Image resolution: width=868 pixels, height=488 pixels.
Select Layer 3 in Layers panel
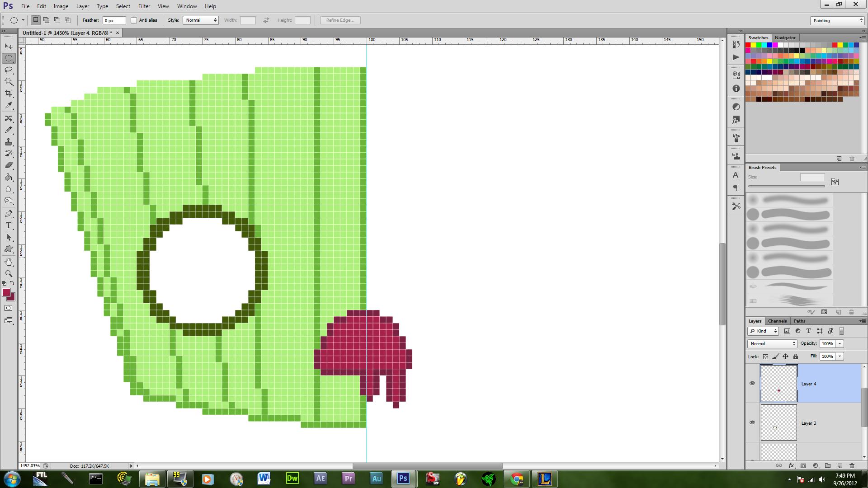pyautogui.click(x=804, y=423)
